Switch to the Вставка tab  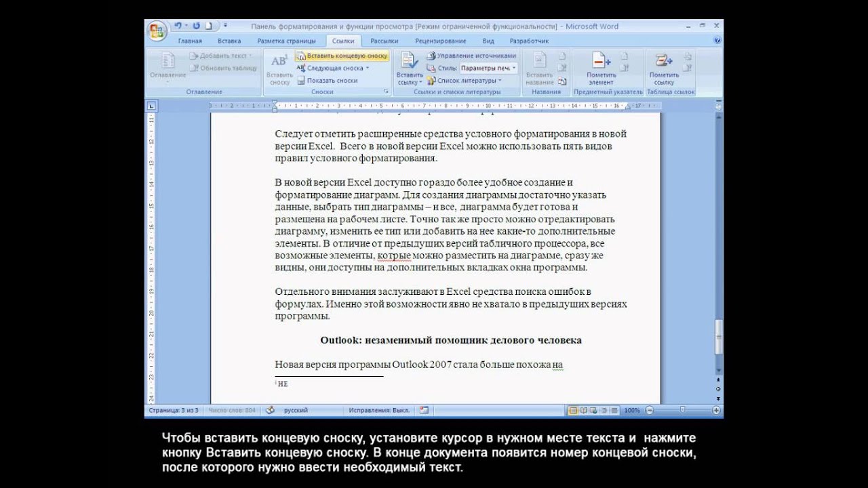pyautogui.click(x=229, y=41)
